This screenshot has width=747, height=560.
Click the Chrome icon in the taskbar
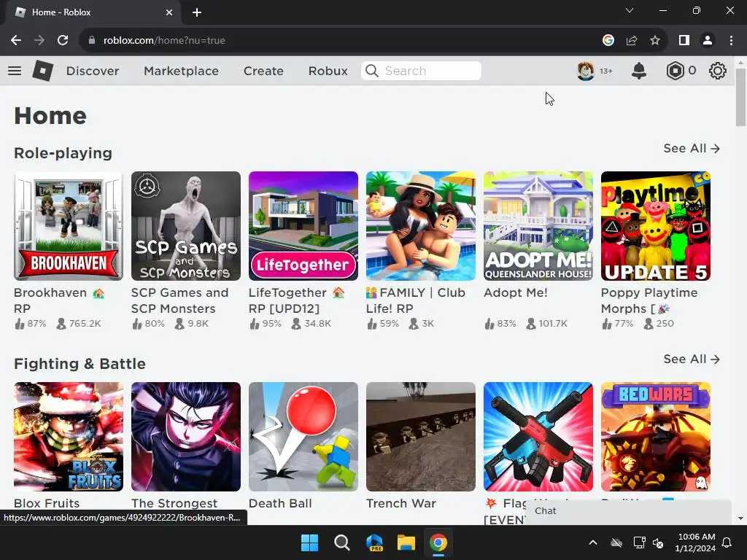point(438,542)
